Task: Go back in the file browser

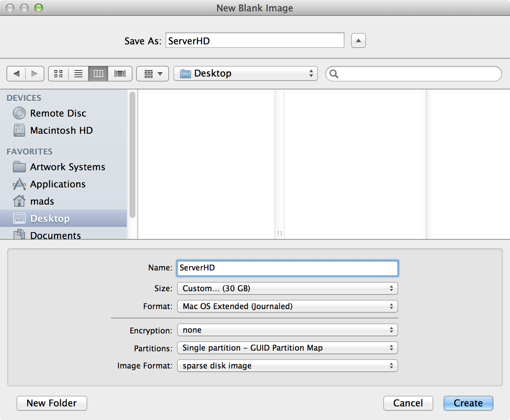Action: pos(16,74)
